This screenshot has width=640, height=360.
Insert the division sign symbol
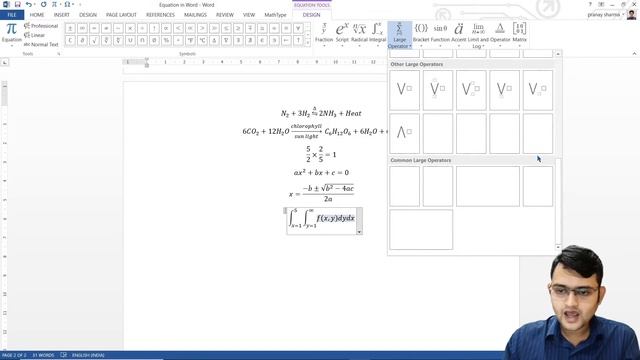[142, 29]
